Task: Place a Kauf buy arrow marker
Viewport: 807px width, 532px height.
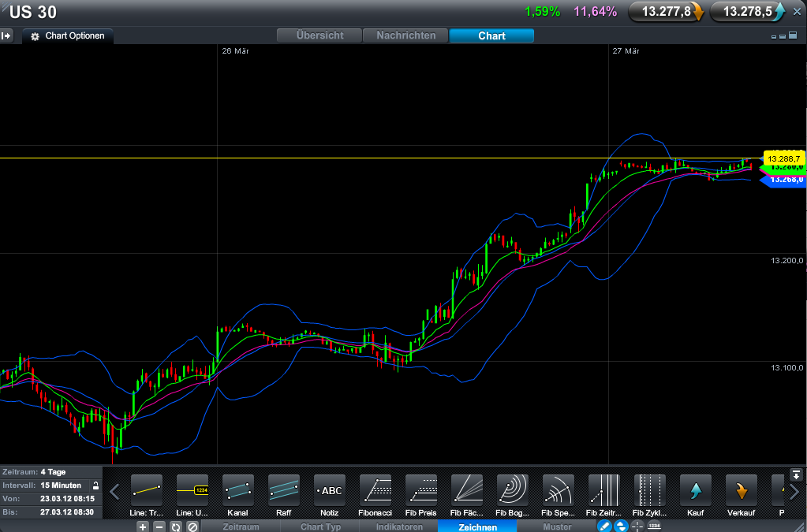Action: click(696, 490)
